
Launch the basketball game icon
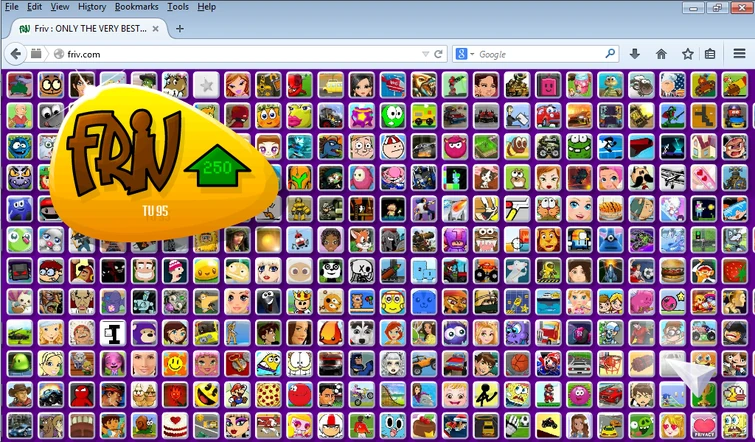517,364
